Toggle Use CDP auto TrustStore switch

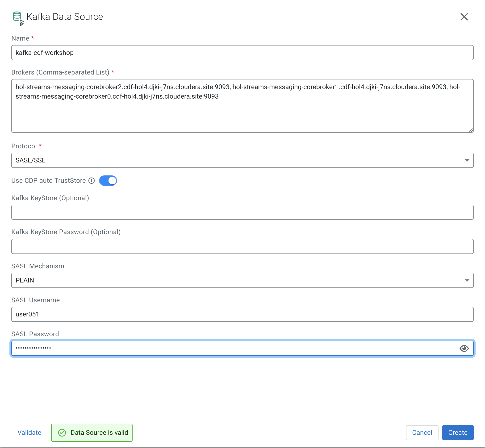pos(108,181)
